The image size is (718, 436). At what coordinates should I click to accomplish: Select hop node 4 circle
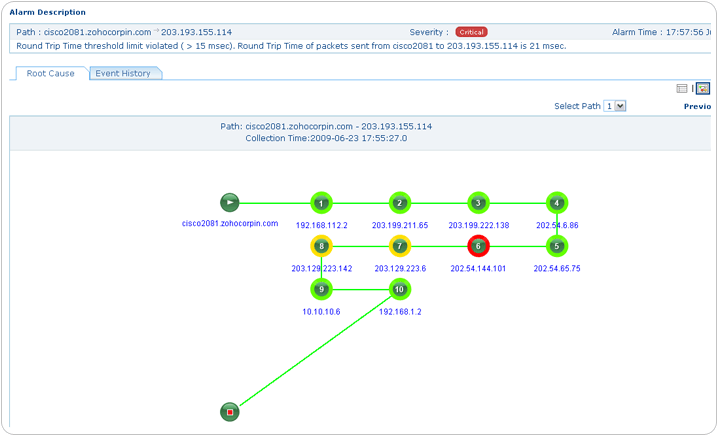[557, 203]
